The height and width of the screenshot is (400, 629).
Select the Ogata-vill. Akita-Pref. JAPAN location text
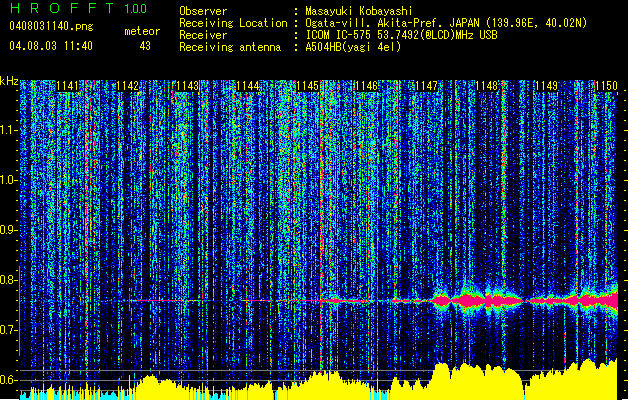click(x=446, y=23)
